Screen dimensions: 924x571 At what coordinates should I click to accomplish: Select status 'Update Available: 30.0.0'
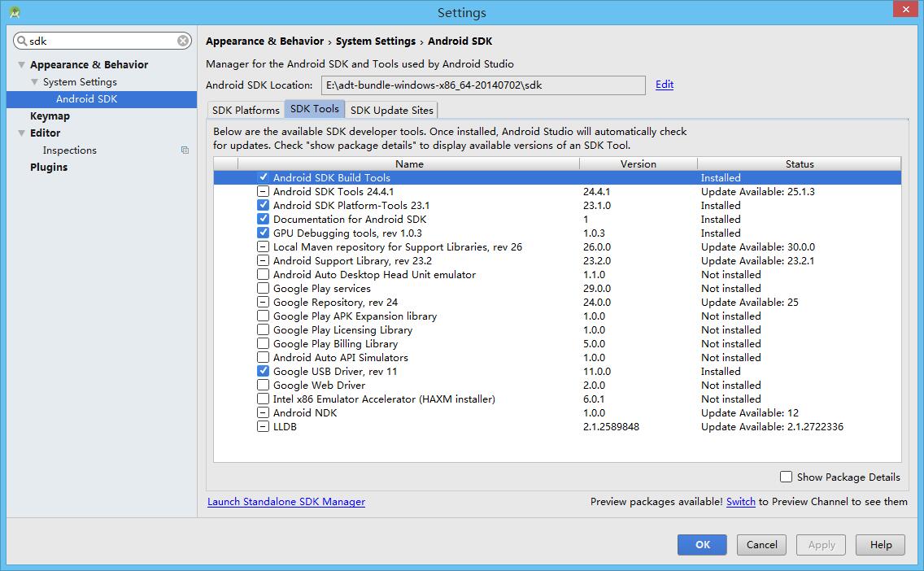click(758, 247)
